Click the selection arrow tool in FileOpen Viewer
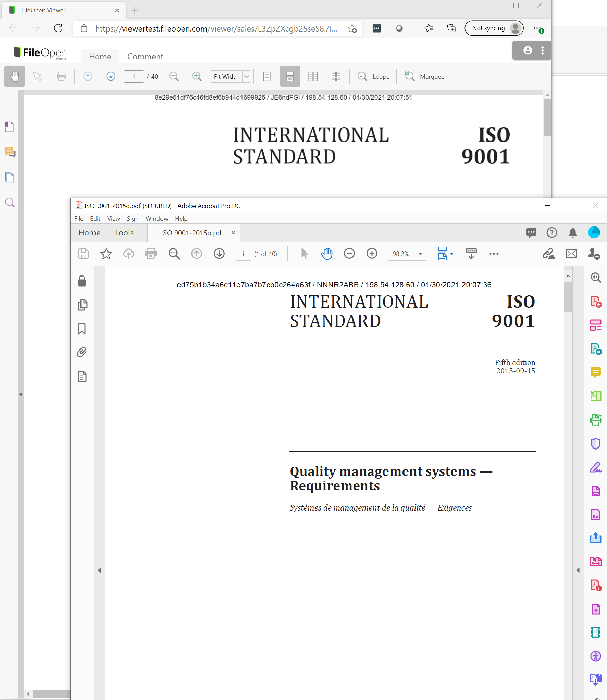 tap(37, 76)
